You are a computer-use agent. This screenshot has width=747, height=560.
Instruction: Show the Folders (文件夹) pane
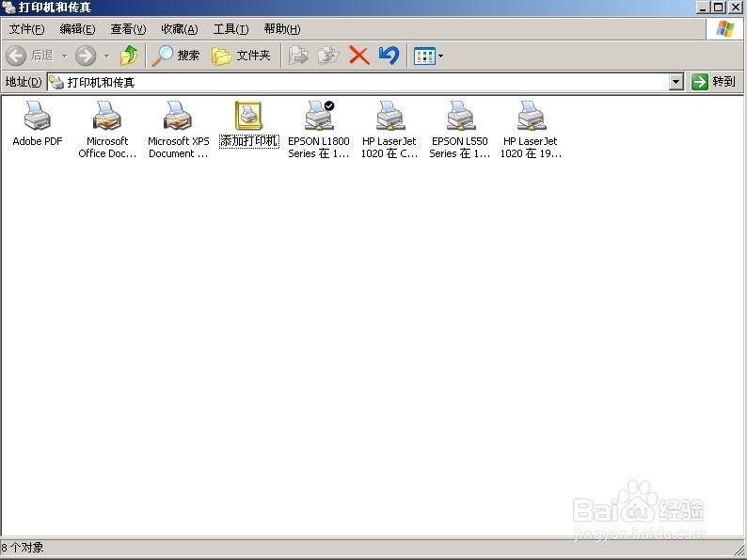click(x=242, y=56)
